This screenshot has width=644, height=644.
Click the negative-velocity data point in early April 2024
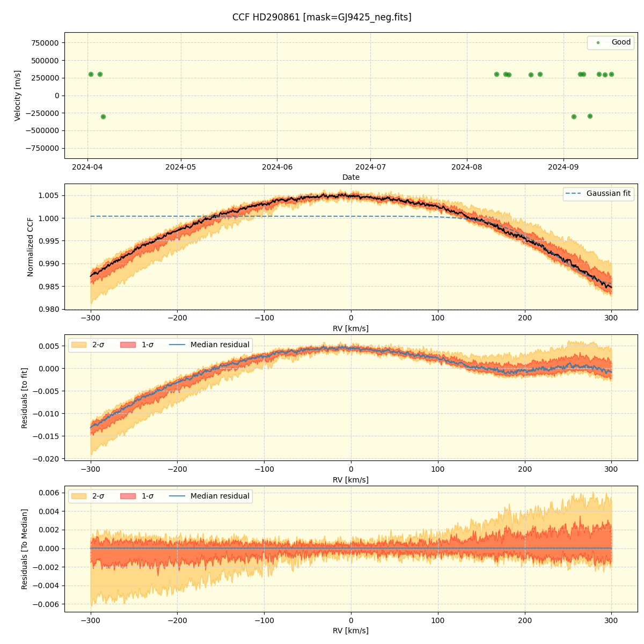(103, 116)
